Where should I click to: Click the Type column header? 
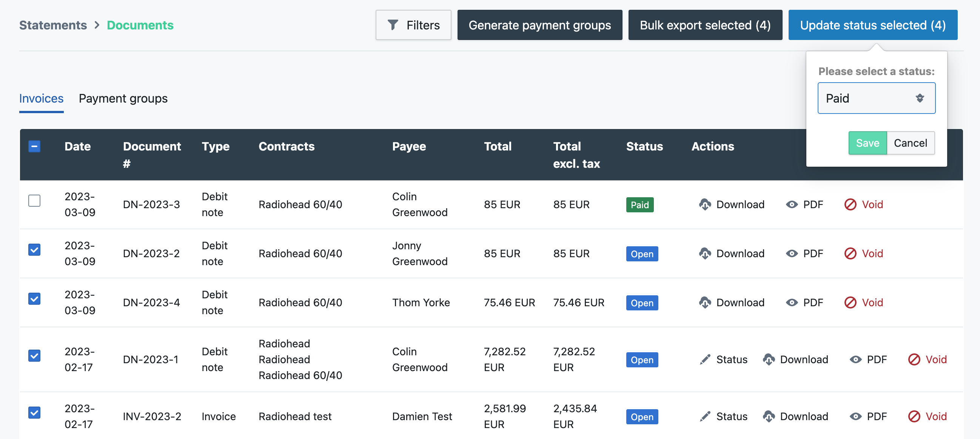[215, 147]
